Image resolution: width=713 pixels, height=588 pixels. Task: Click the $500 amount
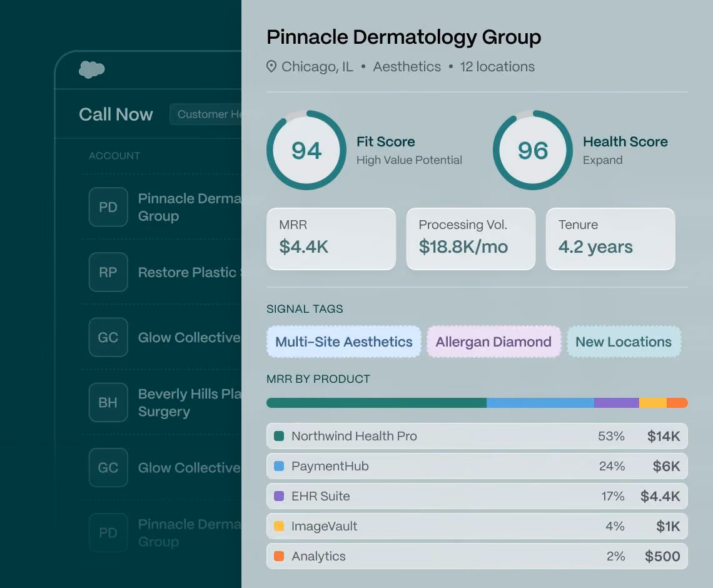[x=662, y=556]
